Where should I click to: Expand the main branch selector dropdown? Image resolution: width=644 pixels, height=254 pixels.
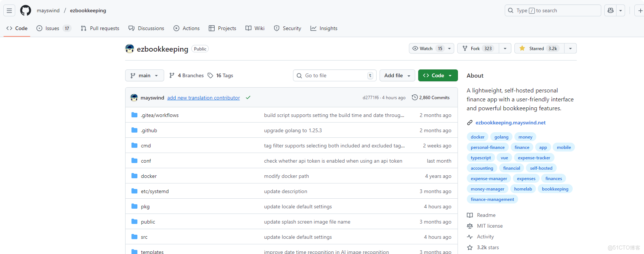[x=144, y=75]
